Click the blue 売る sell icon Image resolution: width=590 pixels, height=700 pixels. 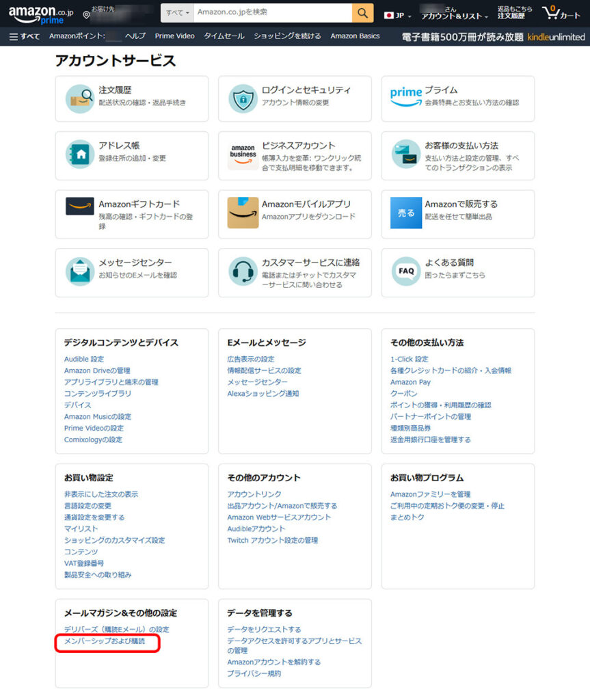pyautogui.click(x=406, y=213)
